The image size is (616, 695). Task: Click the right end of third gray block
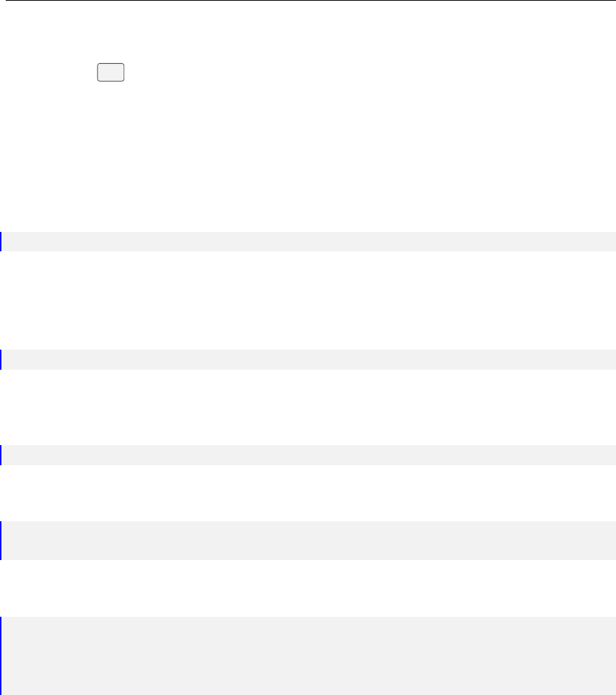click(609, 454)
